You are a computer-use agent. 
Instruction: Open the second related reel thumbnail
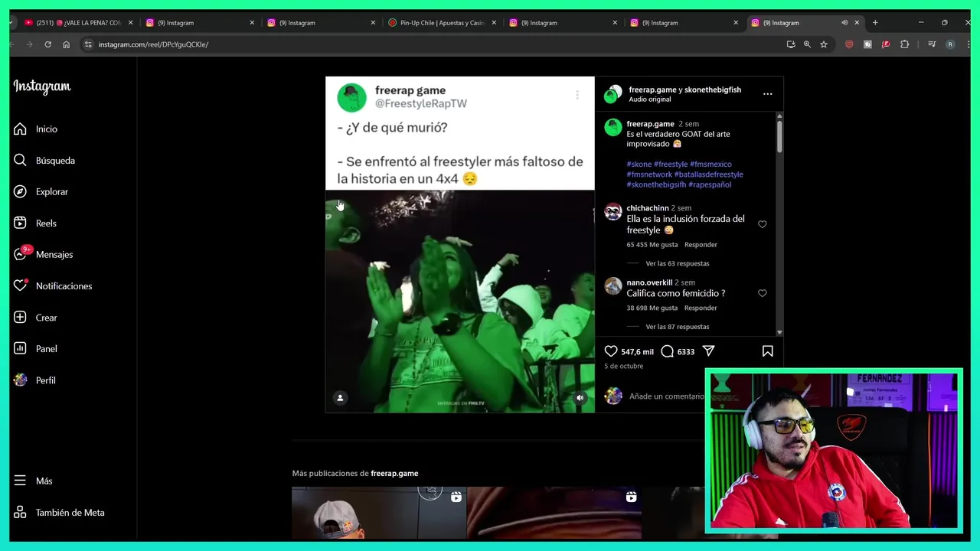(x=554, y=514)
